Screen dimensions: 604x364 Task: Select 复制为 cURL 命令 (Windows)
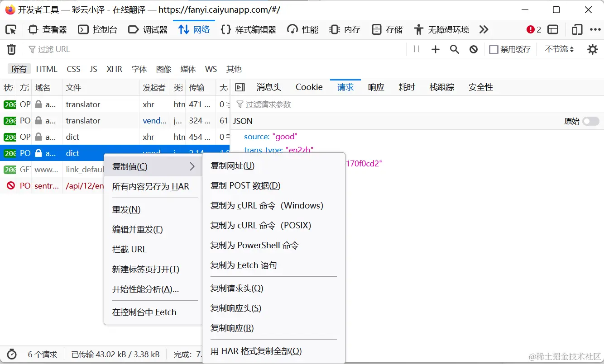273,206
